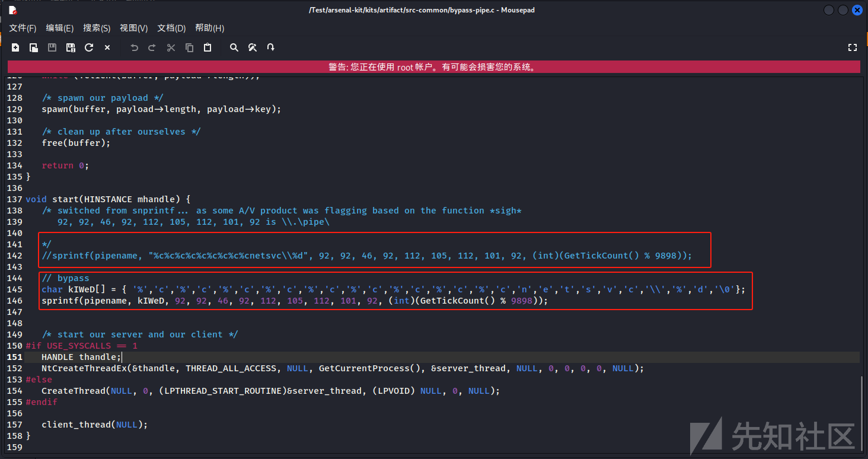This screenshot has height=459, width=868.
Task: Click 'client_thread(NULL);' line
Action: tap(94, 425)
